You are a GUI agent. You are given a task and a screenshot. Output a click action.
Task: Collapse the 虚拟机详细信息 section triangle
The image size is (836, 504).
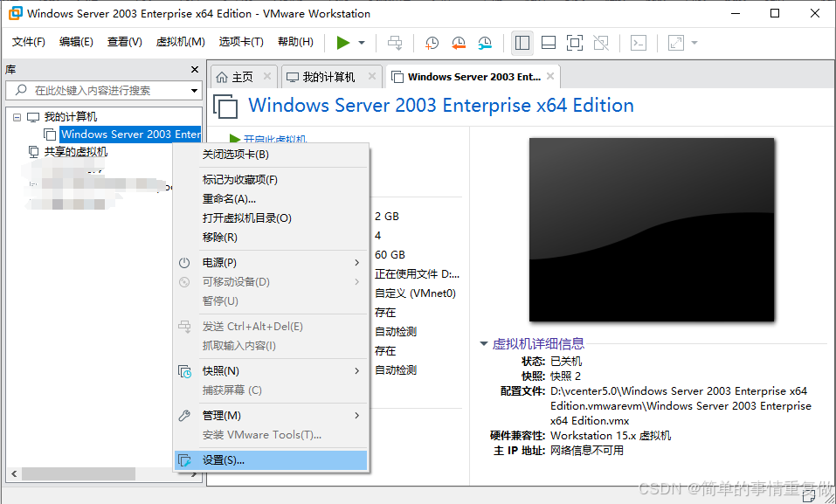484,344
